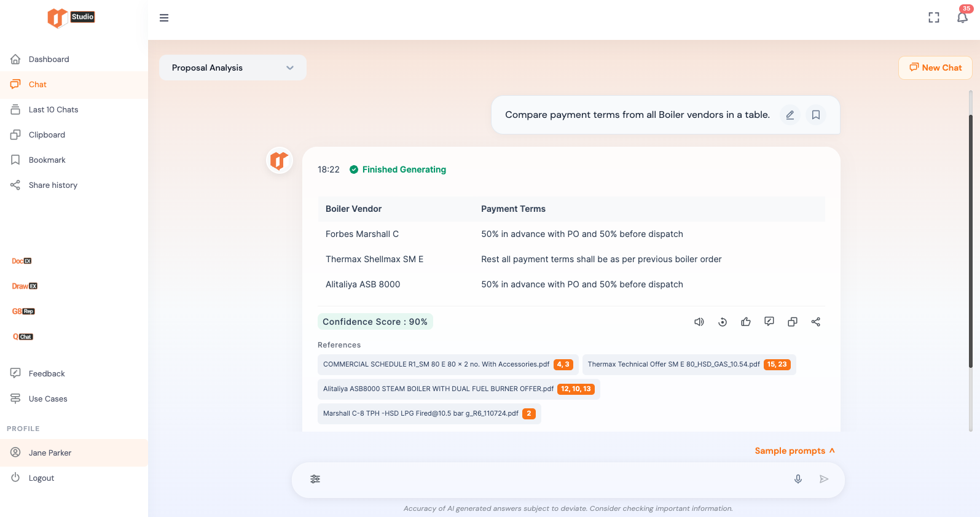Image resolution: width=980 pixels, height=517 pixels.
Task: Click the Boiler Vendor column header
Action: click(353, 209)
